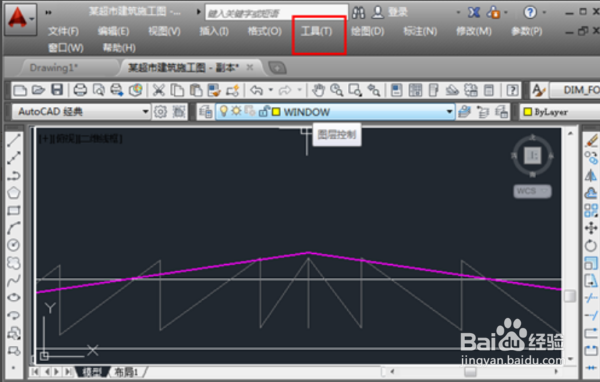The width and height of the screenshot is (600, 382).
Task: Select the Rectangle draw tool
Action: click(x=14, y=210)
